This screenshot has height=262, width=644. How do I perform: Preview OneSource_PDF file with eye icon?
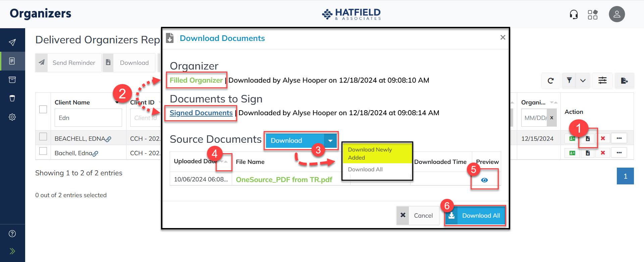484,180
